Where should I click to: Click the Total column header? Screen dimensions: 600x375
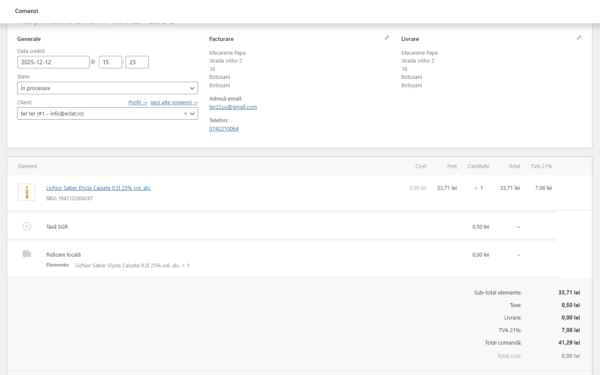[514, 166]
